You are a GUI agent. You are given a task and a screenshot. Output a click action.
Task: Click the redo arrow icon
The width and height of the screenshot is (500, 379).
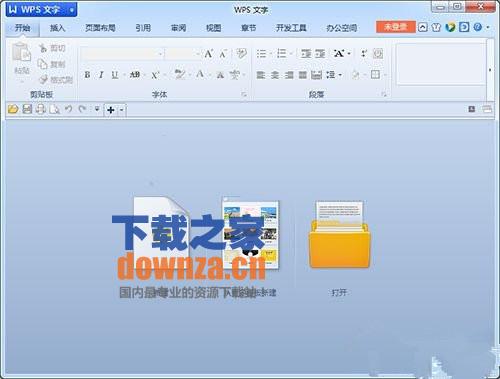pyautogui.click(x=82, y=109)
